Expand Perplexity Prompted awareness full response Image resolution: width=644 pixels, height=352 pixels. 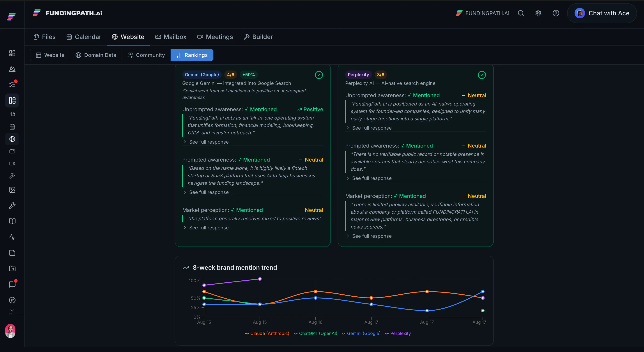pyautogui.click(x=369, y=178)
